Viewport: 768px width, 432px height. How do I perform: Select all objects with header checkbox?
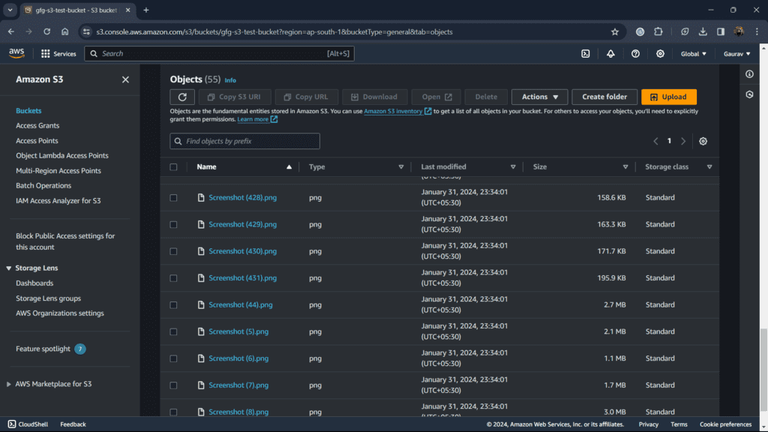[x=173, y=167]
